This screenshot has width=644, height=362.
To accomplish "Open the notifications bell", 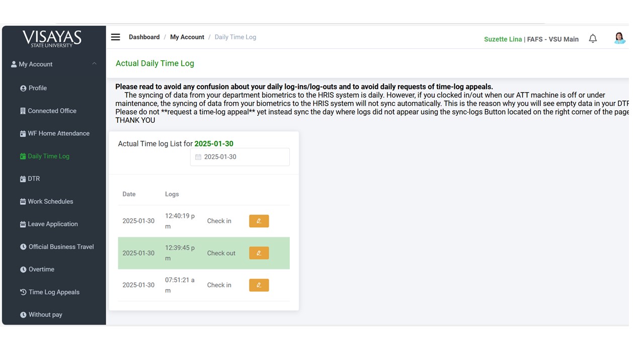I will [593, 39].
